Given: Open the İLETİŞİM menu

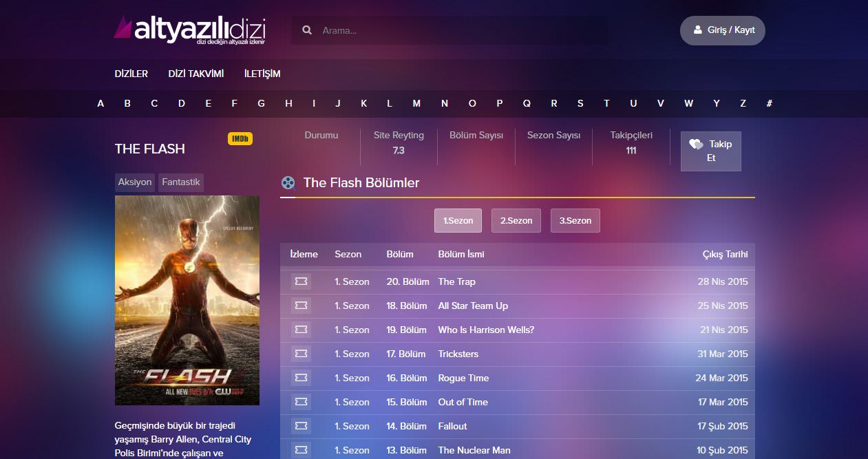Looking at the screenshot, I should [262, 74].
